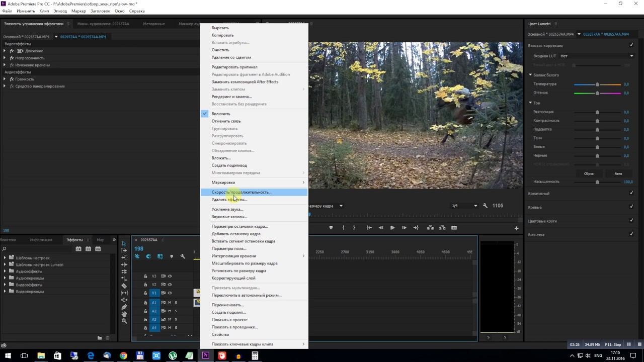Click the Auto tone button

(618, 173)
